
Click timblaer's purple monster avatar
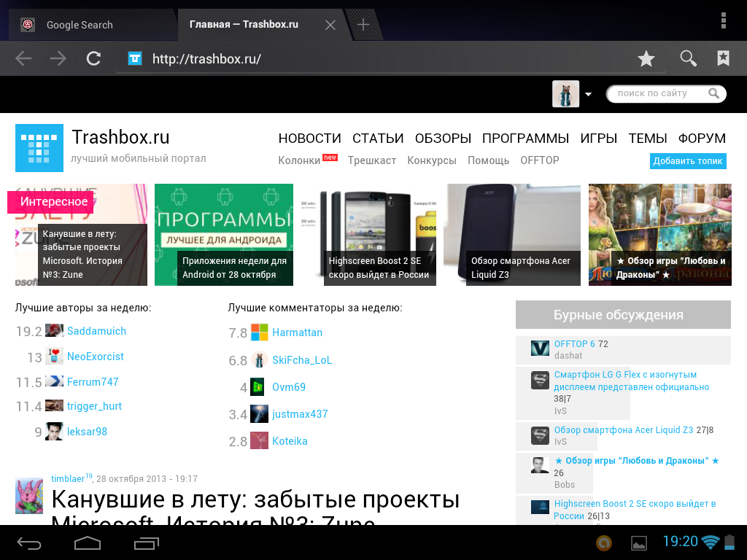[29, 496]
